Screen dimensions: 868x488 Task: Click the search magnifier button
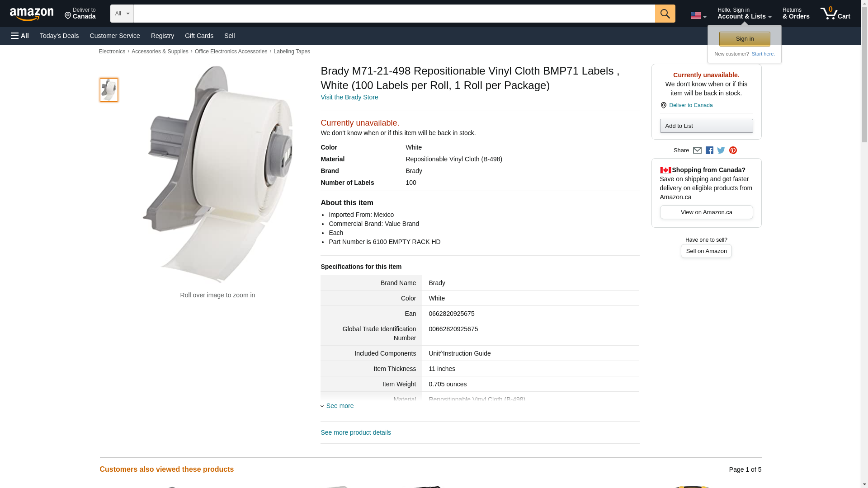click(x=665, y=14)
